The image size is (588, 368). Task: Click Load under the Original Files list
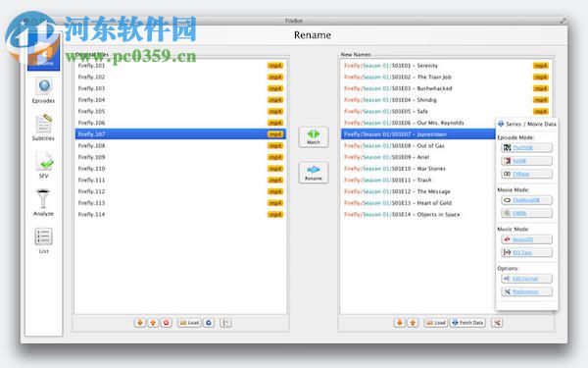pyautogui.click(x=189, y=323)
